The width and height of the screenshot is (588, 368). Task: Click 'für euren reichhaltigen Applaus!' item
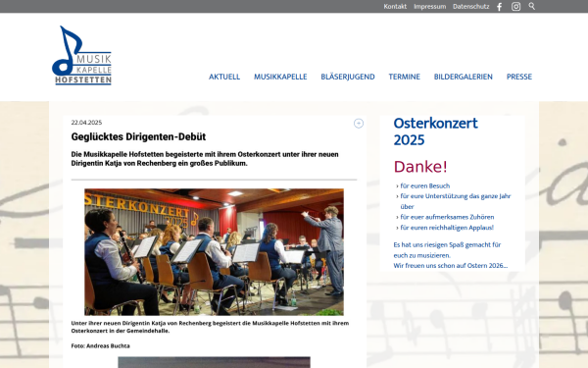(447, 228)
